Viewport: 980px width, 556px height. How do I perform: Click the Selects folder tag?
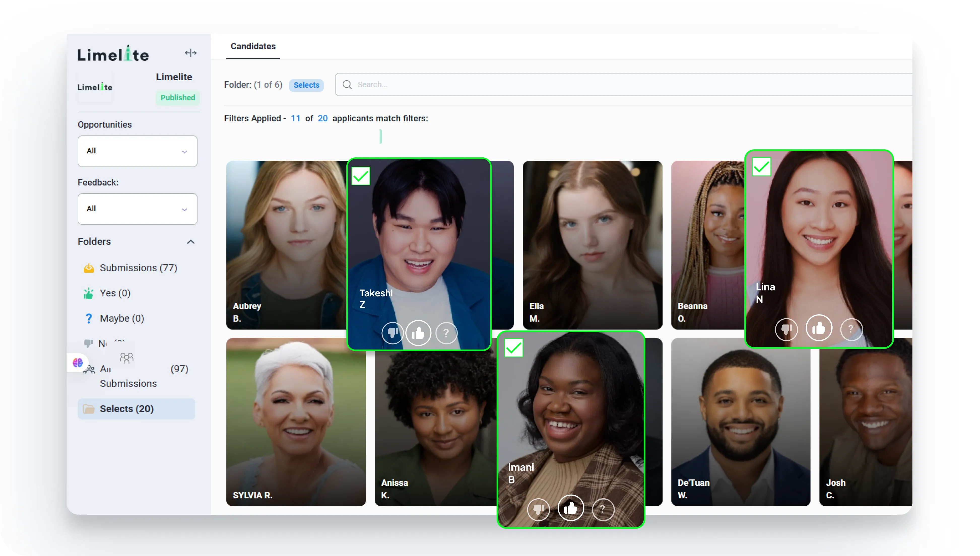point(306,85)
